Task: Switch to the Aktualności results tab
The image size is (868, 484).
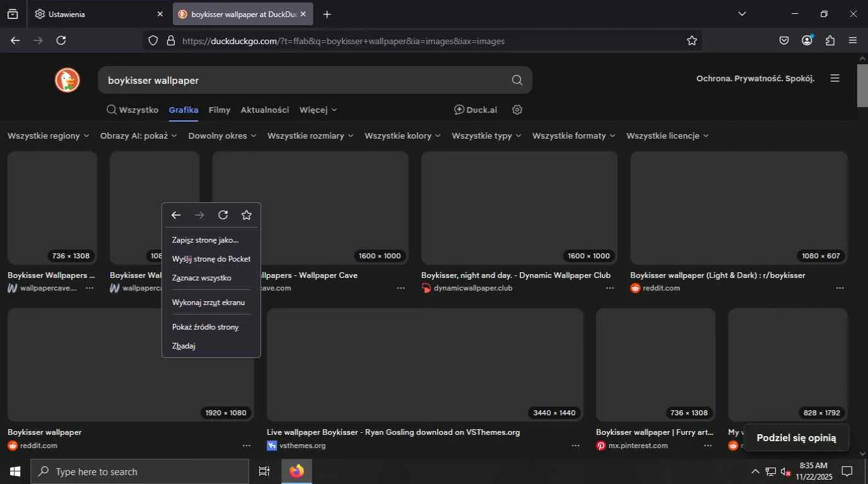Action: point(265,110)
